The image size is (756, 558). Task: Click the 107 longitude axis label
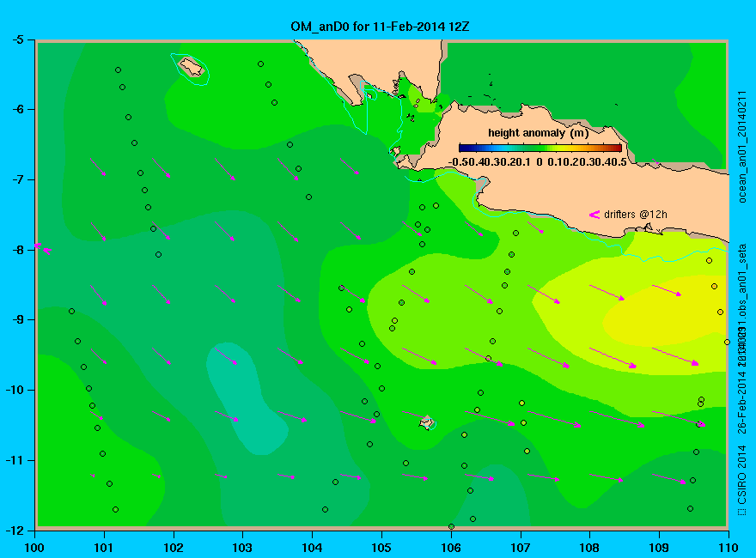click(x=521, y=548)
